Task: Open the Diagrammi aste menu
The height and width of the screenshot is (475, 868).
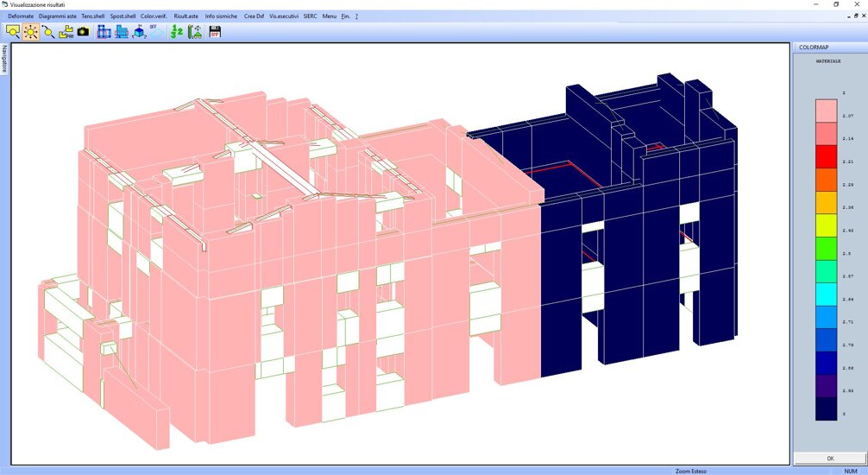Action: [58, 16]
